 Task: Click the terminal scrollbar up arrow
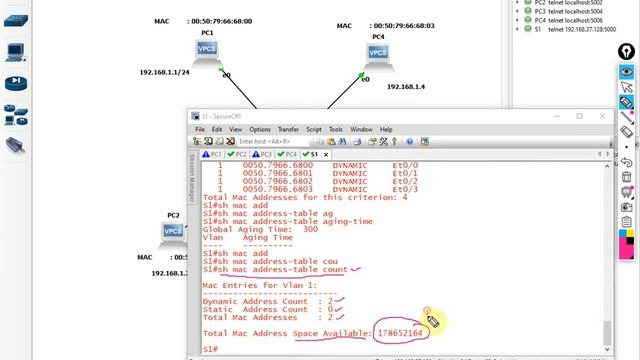pyautogui.click(x=607, y=166)
